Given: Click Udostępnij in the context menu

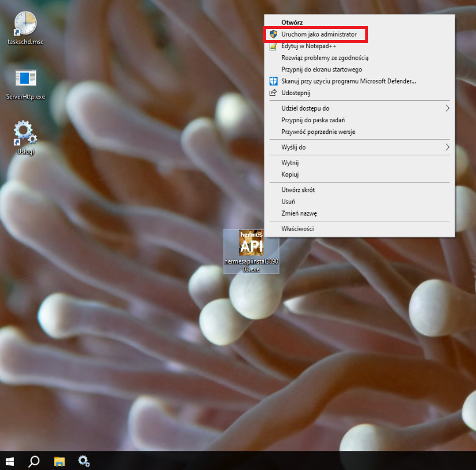Looking at the screenshot, I should pos(296,93).
